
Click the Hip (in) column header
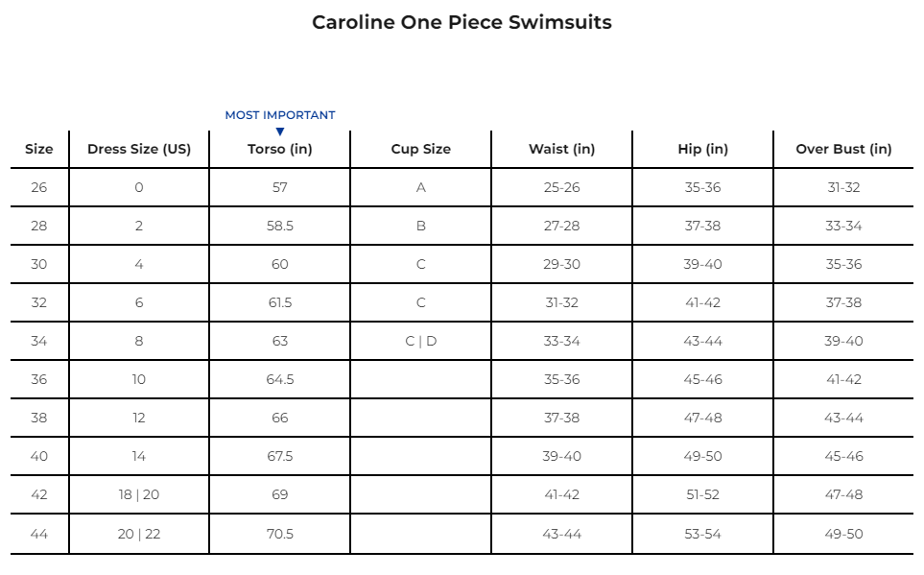click(x=703, y=149)
